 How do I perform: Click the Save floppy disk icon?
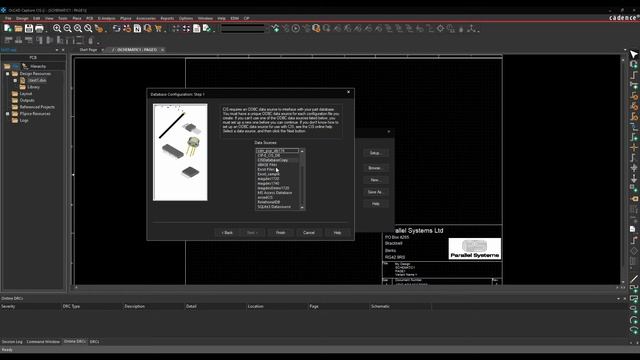click(29, 28)
